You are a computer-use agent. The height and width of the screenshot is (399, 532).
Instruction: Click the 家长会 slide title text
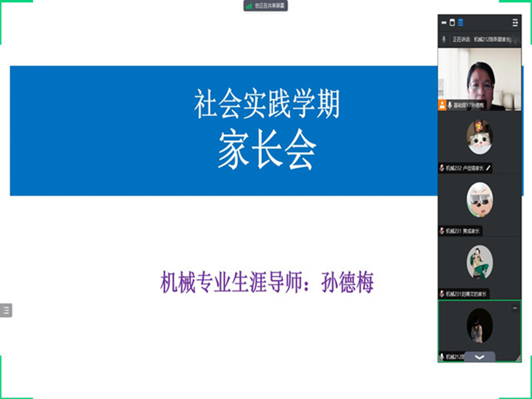(x=266, y=151)
